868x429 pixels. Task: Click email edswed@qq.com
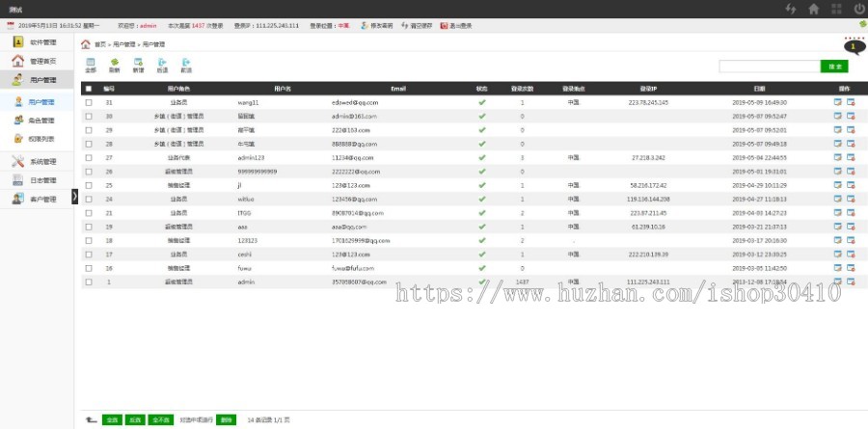pyautogui.click(x=355, y=102)
